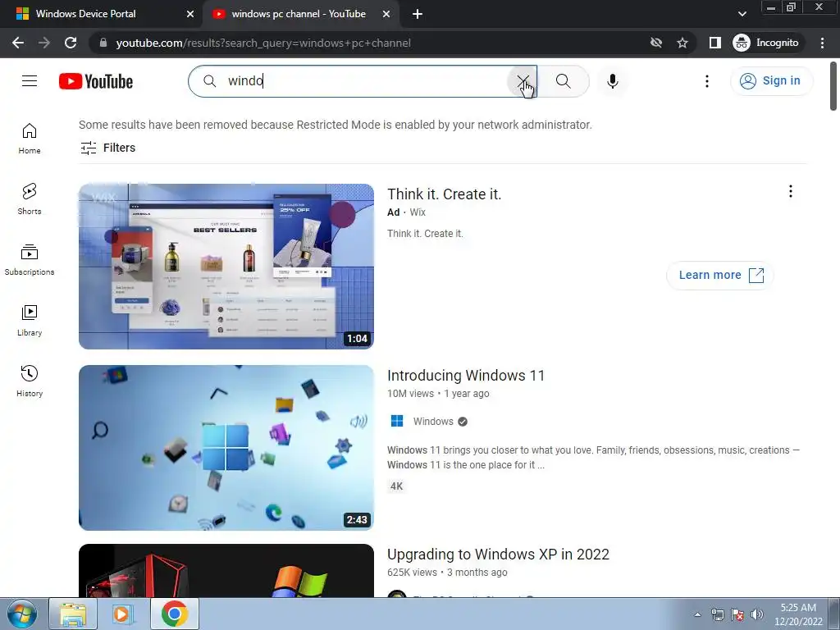Viewport: 840px width, 630px height.
Task: Open the Windows XP video thumbnail
Action: [x=226, y=571]
